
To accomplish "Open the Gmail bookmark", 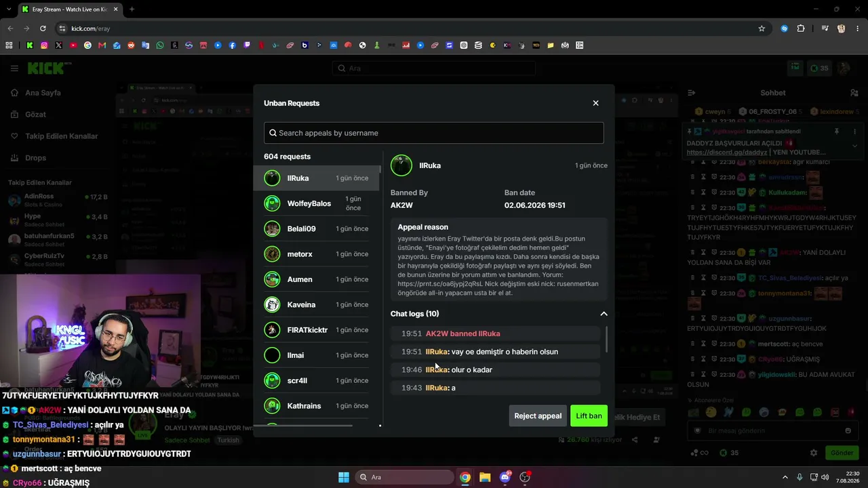I will click(x=102, y=45).
